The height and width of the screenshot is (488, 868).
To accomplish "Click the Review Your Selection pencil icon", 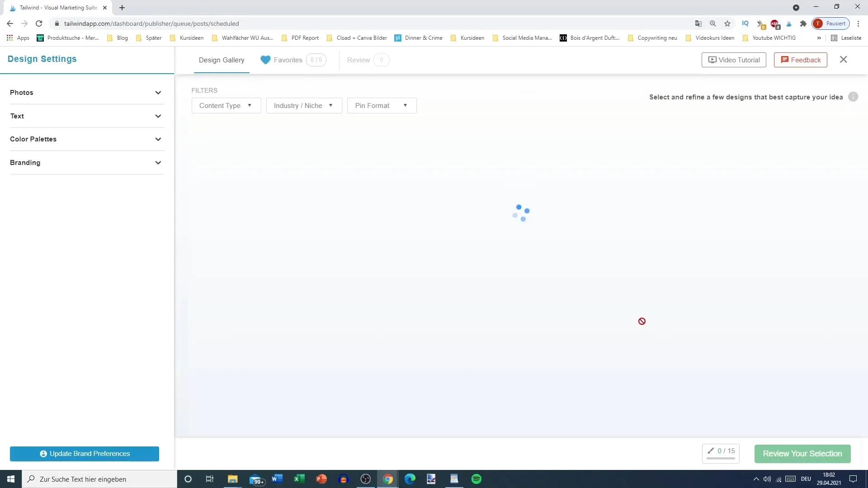I will pyautogui.click(x=711, y=450).
